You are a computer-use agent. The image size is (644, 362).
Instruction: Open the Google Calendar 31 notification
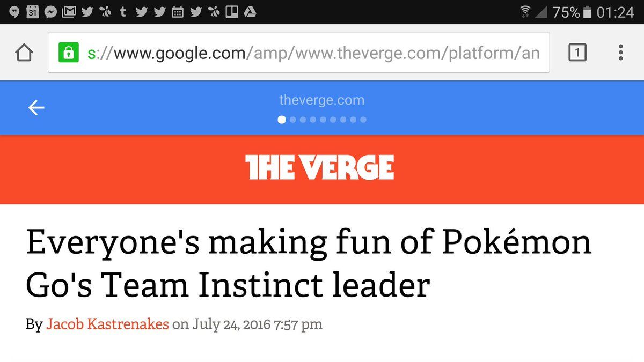coord(32,11)
